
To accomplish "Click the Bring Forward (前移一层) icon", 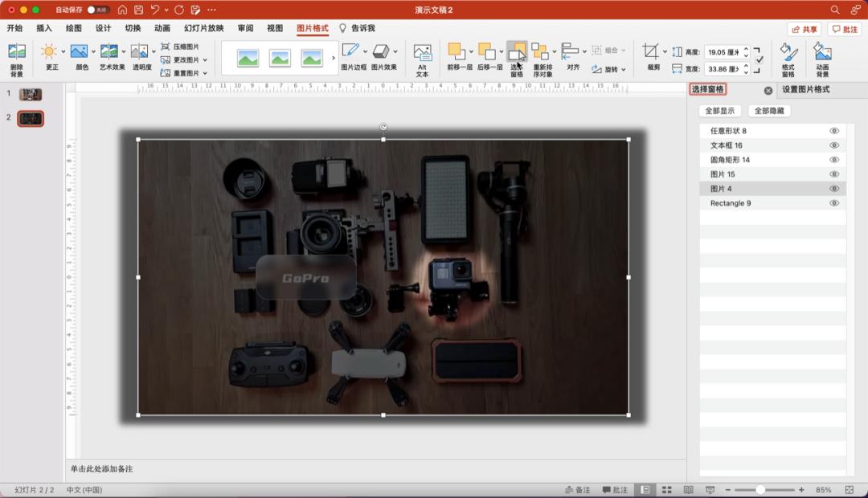I will click(457, 52).
